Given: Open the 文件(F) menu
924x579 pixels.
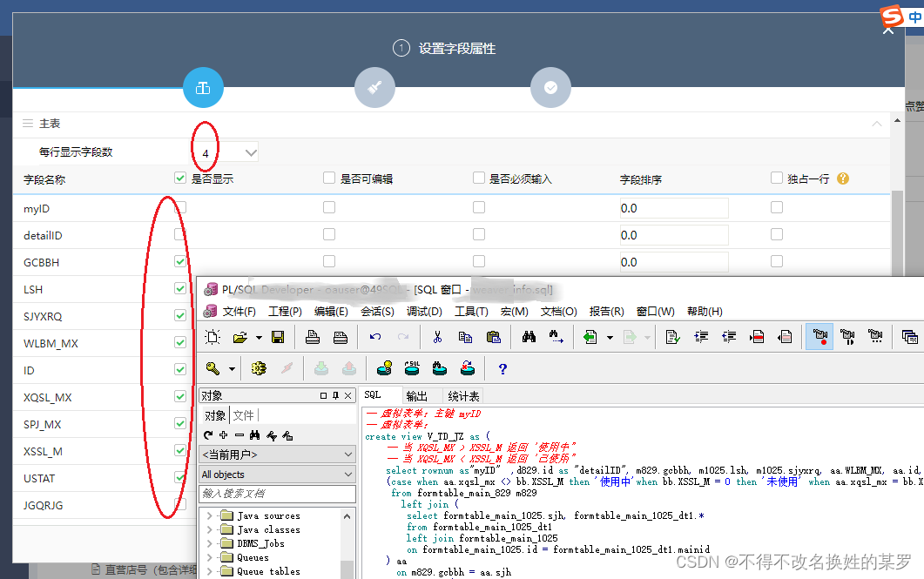Looking at the screenshot, I should click(239, 312).
